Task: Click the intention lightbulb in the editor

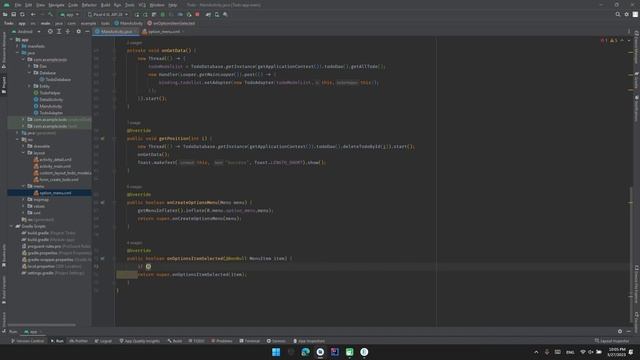Action: click(x=149, y=266)
